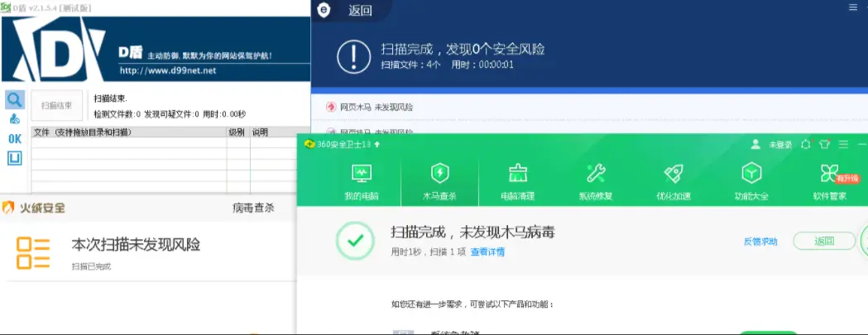Screen dimensions: 868x335
Task: Click the upgrade arrow beside 360安全卫士13
Action: click(377, 144)
